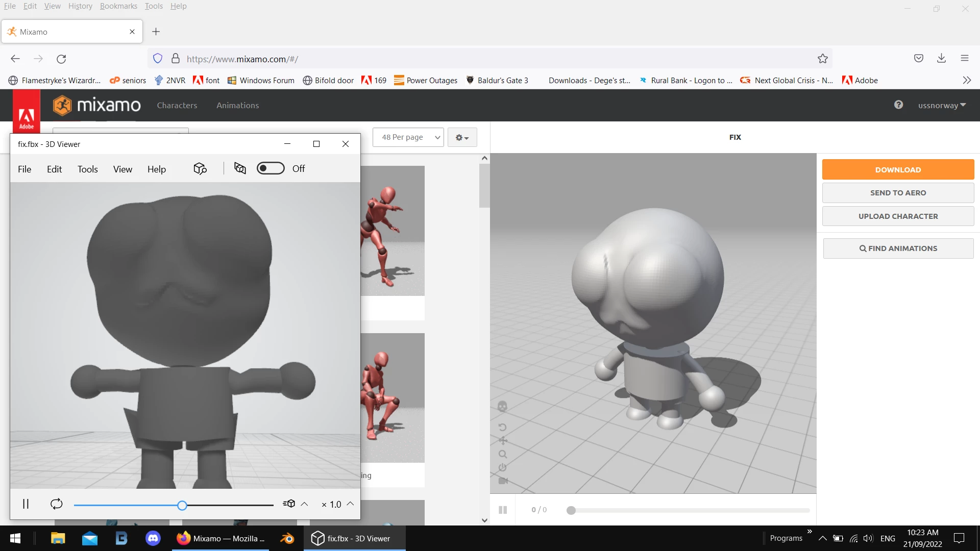Viewport: 980px width, 551px height.
Task: Expand the ussnorway account menu
Action: tap(941, 105)
